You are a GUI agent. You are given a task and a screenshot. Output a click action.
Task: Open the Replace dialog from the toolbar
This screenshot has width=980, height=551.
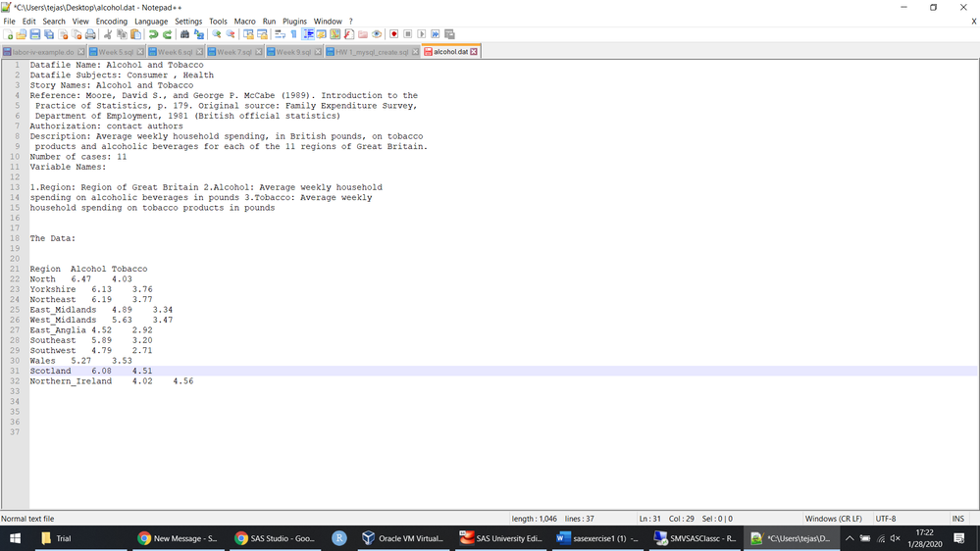pyautogui.click(x=199, y=34)
